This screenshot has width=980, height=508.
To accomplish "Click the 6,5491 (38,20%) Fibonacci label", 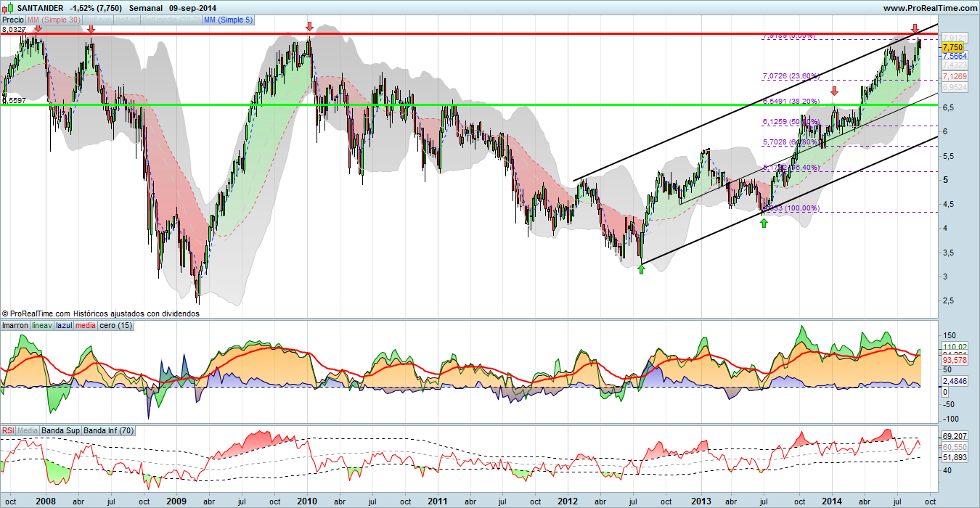I will pos(791,101).
